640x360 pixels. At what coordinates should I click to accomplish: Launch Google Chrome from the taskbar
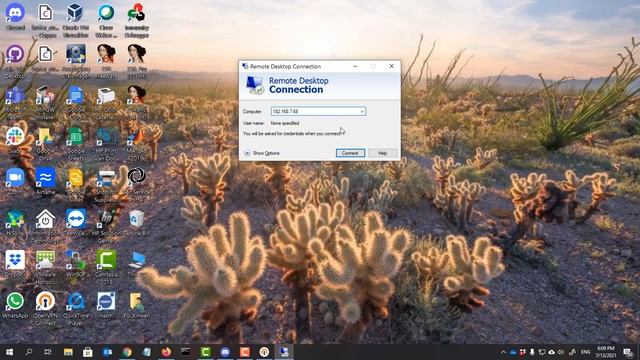[127, 352]
